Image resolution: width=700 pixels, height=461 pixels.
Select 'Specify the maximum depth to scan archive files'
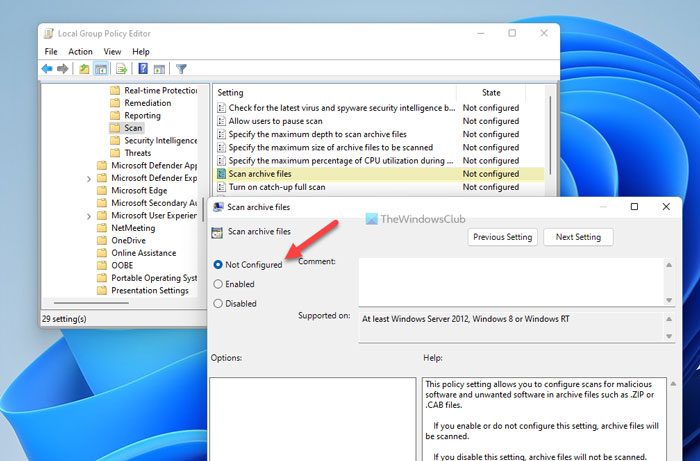pyautogui.click(x=379, y=134)
